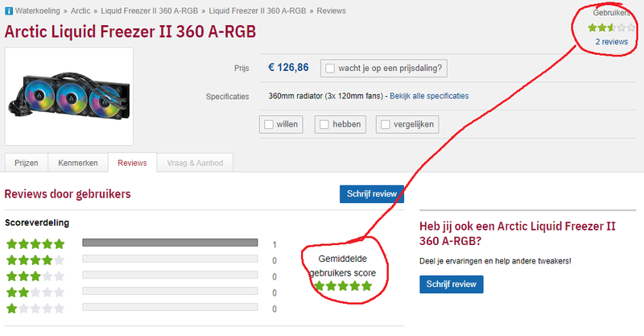Filter by the four-star rating row
Screen dimensions: 644x336
click(x=35, y=260)
